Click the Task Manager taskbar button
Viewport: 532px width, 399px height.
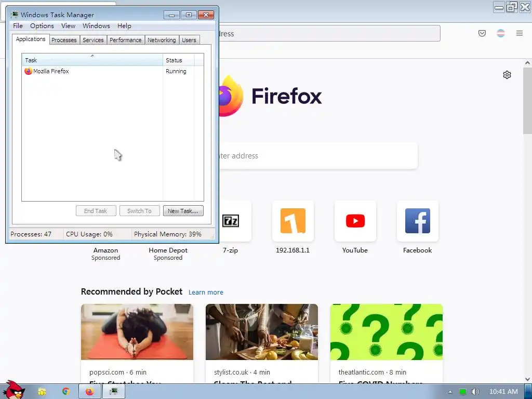point(114,392)
